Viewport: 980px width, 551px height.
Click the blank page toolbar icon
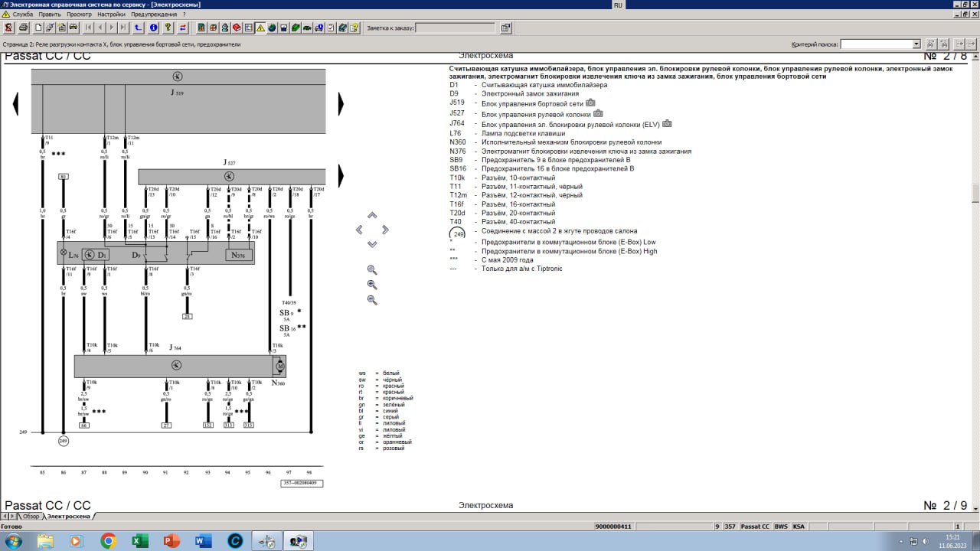click(x=38, y=28)
